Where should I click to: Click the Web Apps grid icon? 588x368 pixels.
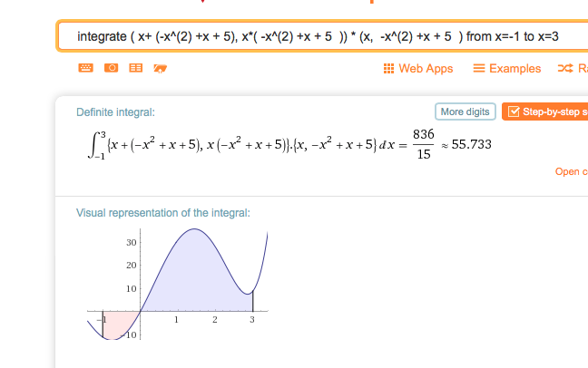coord(388,69)
